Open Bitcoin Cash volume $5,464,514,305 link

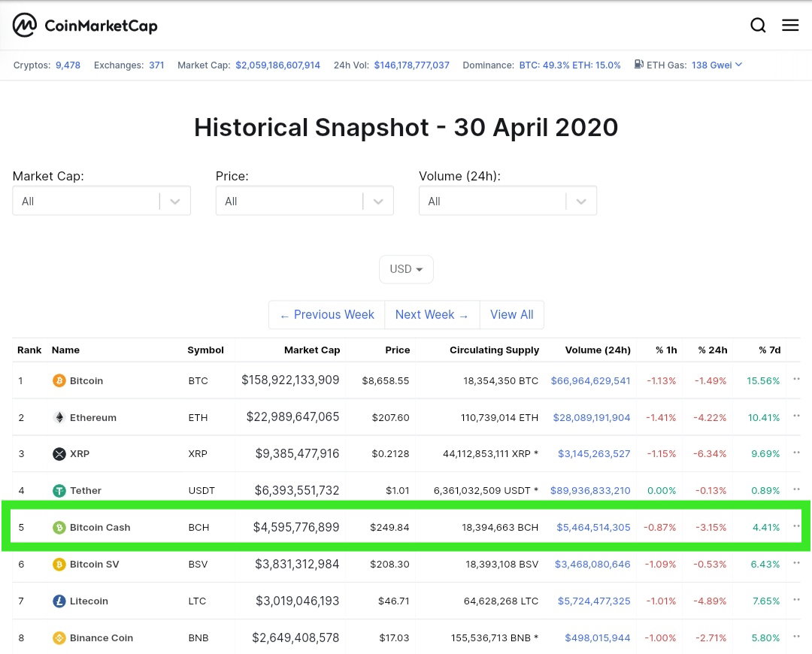[x=593, y=527]
